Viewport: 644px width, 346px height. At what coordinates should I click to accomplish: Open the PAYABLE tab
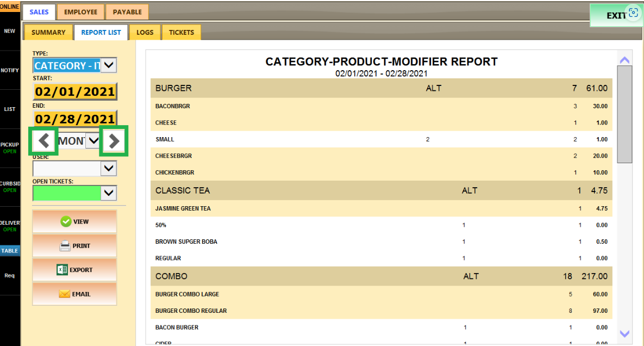pyautogui.click(x=127, y=12)
